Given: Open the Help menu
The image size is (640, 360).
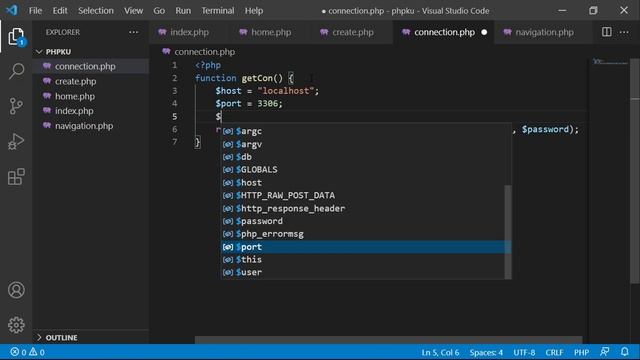Looking at the screenshot, I should pyautogui.click(x=254, y=11).
